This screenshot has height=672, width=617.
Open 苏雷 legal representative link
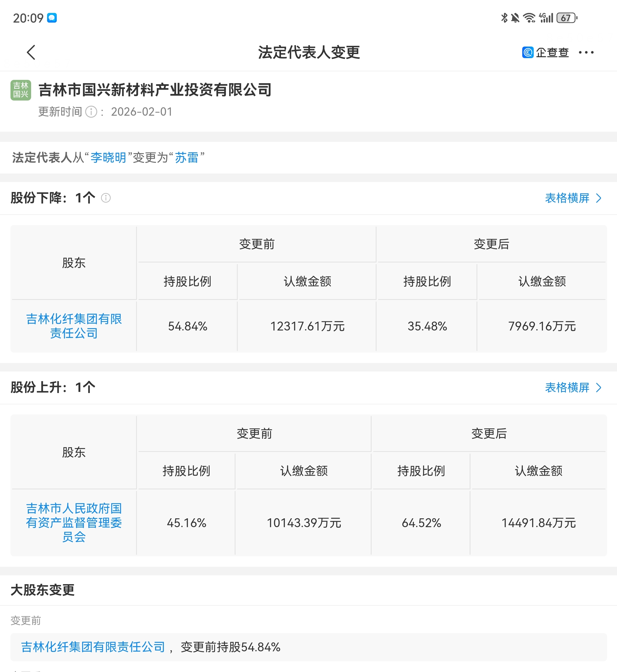(187, 158)
